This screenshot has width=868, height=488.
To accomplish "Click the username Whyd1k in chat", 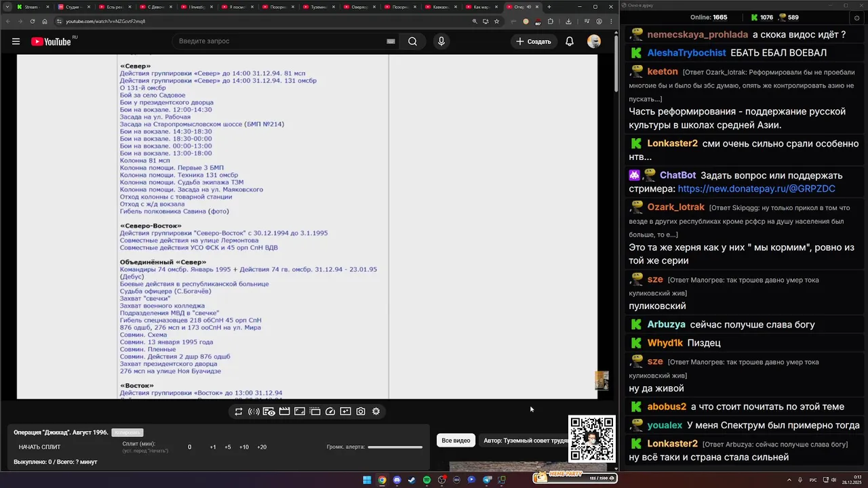I will 665,343.
